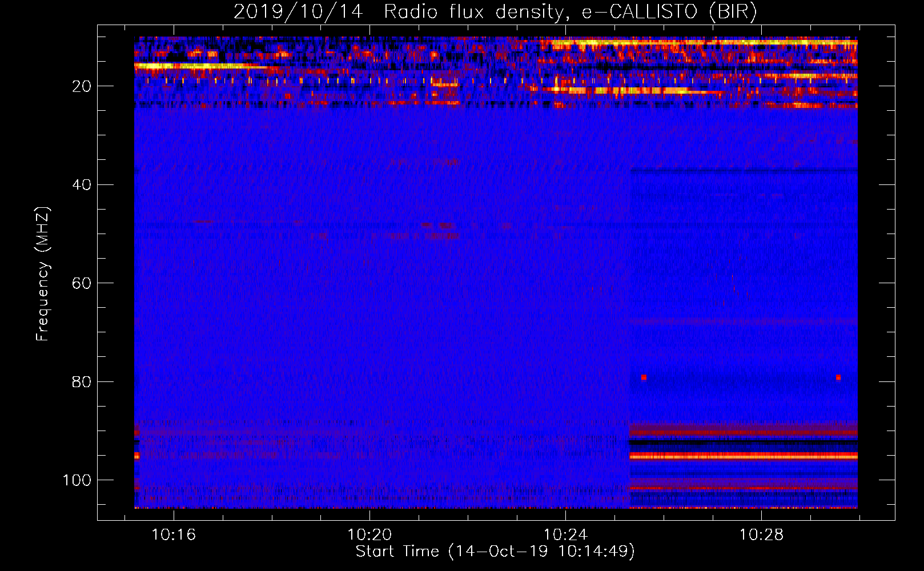Click the 10:24 time tick label
Screen dimensions: 924x571
(x=565, y=534)
